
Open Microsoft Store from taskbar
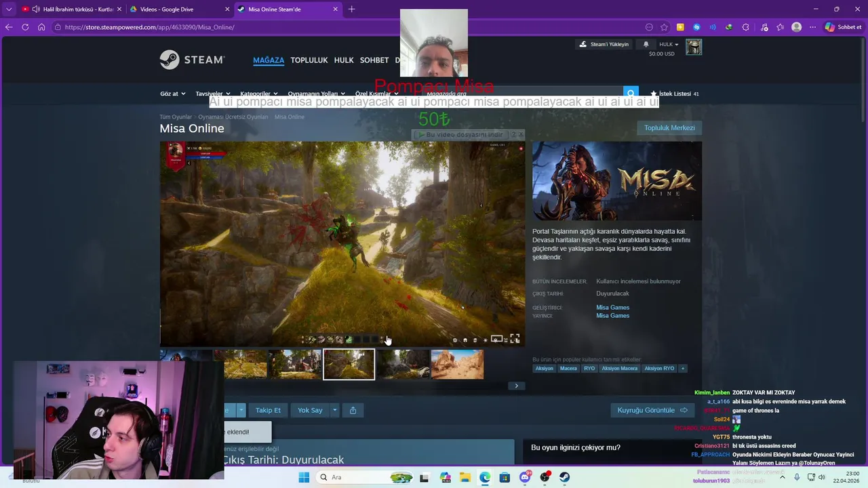click(x=505, y=477)
